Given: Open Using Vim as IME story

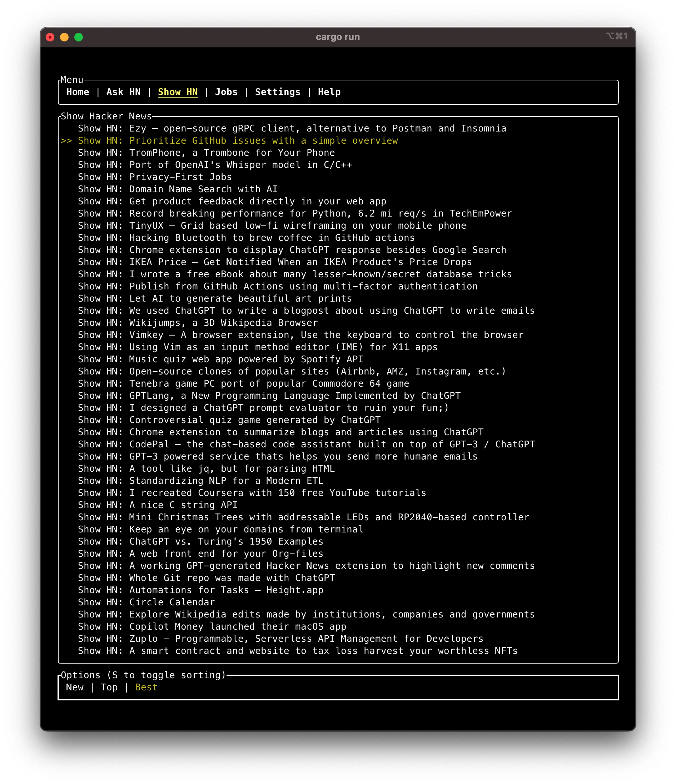Looking at the screenshot, I should [258, 347].
